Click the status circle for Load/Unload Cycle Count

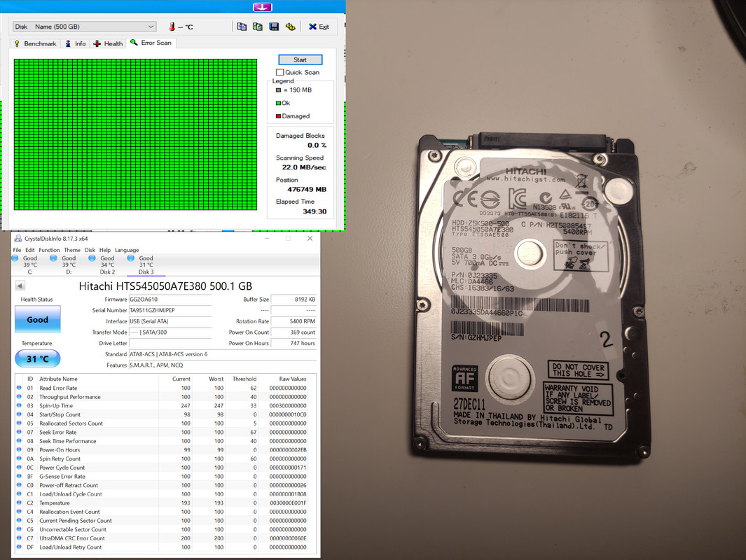tap(19, 494)
